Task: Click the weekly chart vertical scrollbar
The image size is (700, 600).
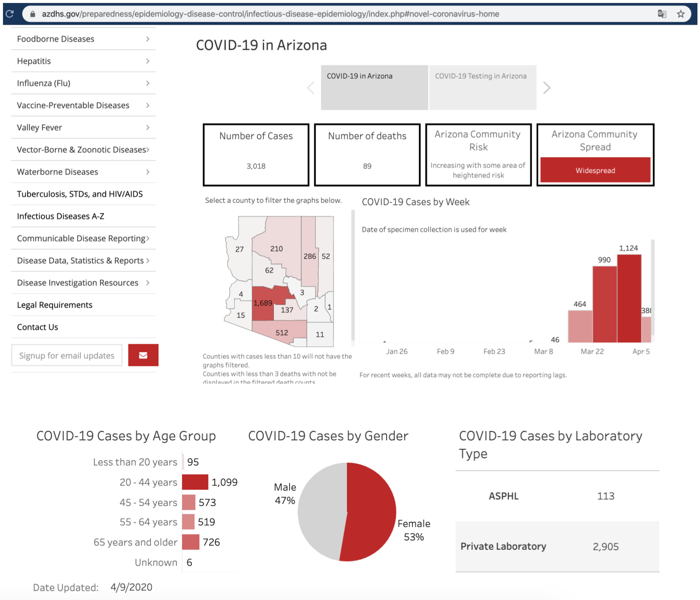Action: 653,287
